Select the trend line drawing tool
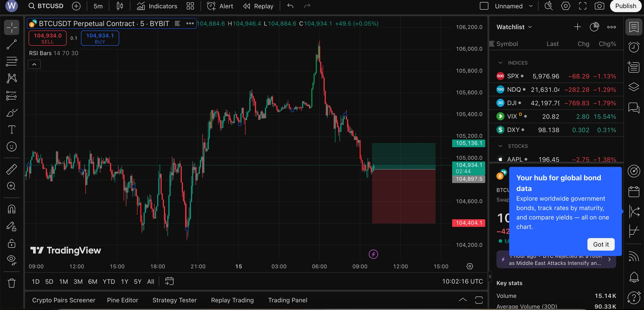 (12, 44)
